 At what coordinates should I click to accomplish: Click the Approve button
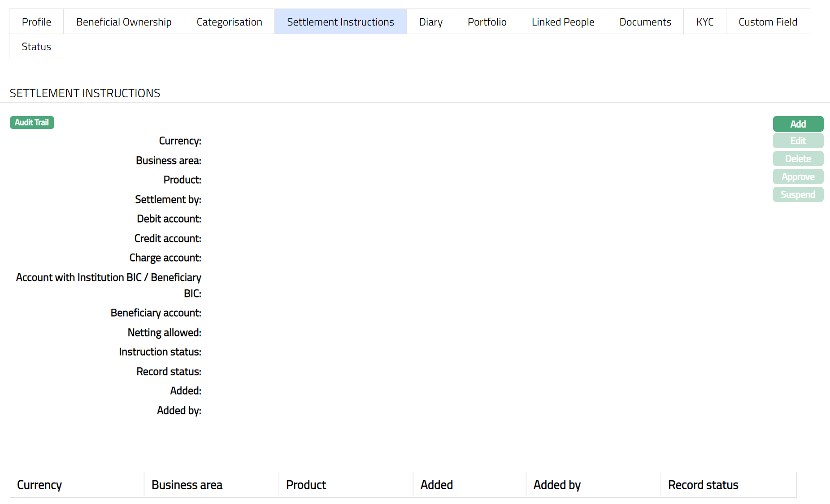point(798,177)
